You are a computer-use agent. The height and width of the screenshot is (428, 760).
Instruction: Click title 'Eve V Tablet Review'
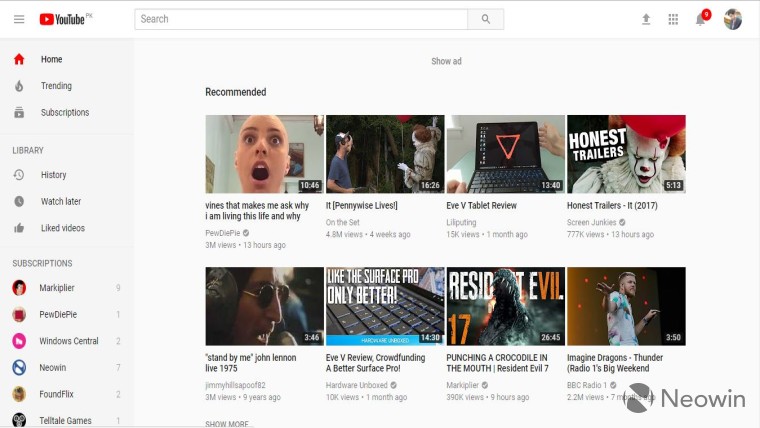pyautogui.click(x=481, y=206)
